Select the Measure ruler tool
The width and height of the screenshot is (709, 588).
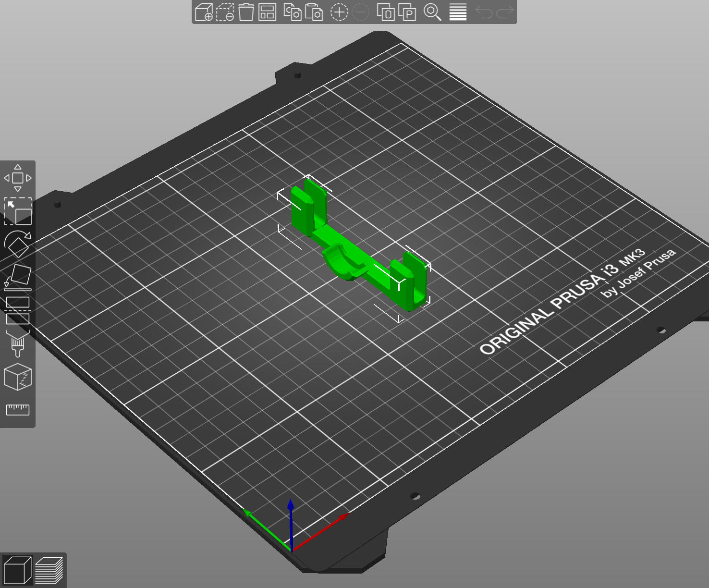pos(18,410)
